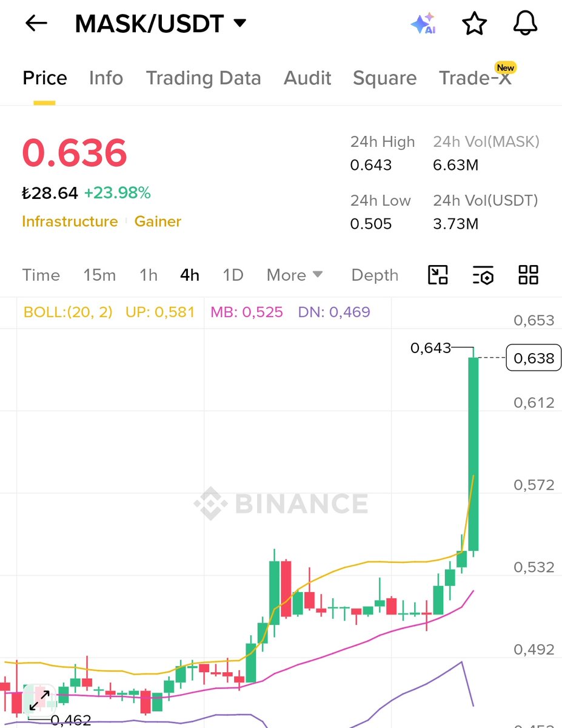
Task: Switch to the Price tab
Action: tap(45, 78)
